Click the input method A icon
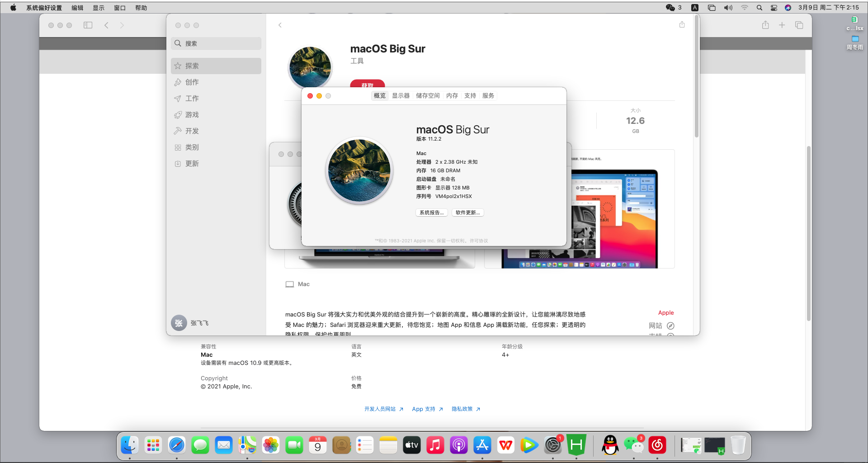Viewport: 868px width, 463px height. point(695,7)
